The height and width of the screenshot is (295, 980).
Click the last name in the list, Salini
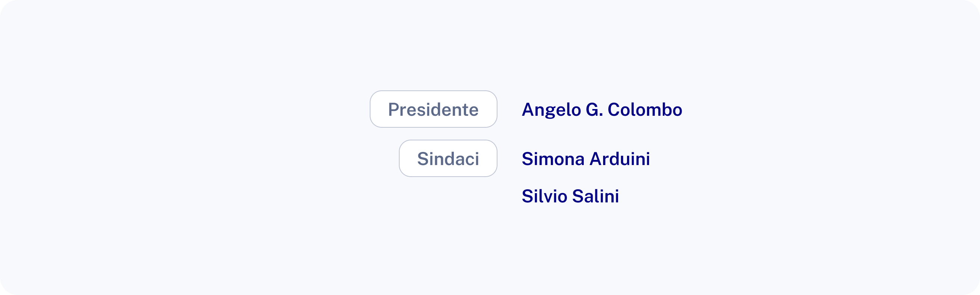tap(595, 196)
